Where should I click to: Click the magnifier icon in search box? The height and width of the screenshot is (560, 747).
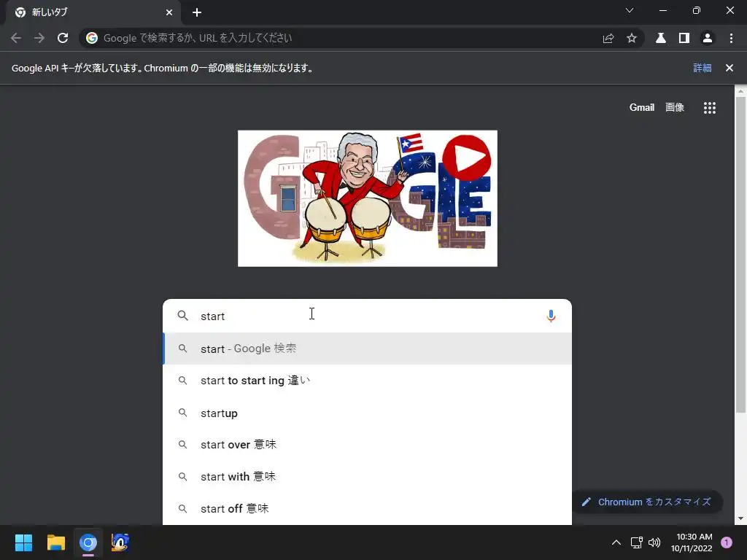click(x=183, y=315)
